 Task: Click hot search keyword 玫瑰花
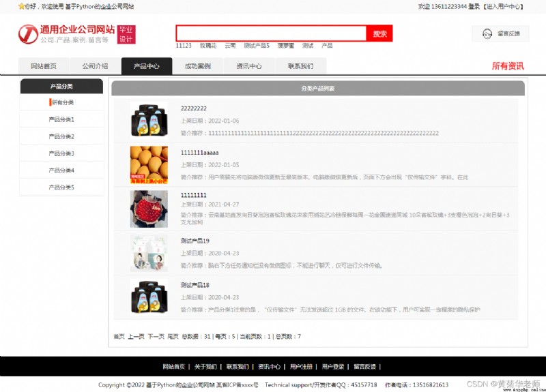tap(208, 46)
